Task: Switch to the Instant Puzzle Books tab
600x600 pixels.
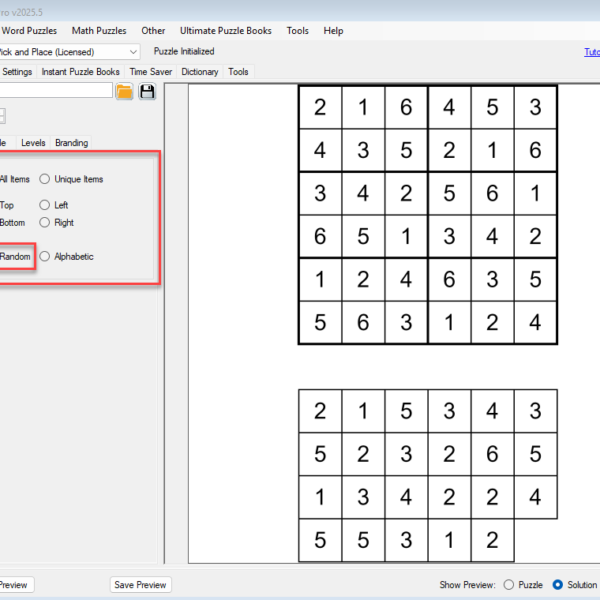Action: click(x=80, y=72)
